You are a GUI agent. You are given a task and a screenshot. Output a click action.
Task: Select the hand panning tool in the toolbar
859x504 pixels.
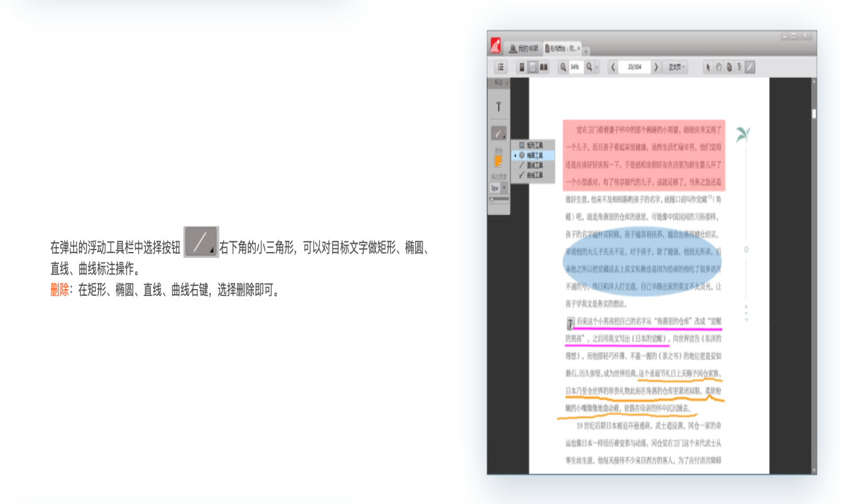(x=719, y=65)
